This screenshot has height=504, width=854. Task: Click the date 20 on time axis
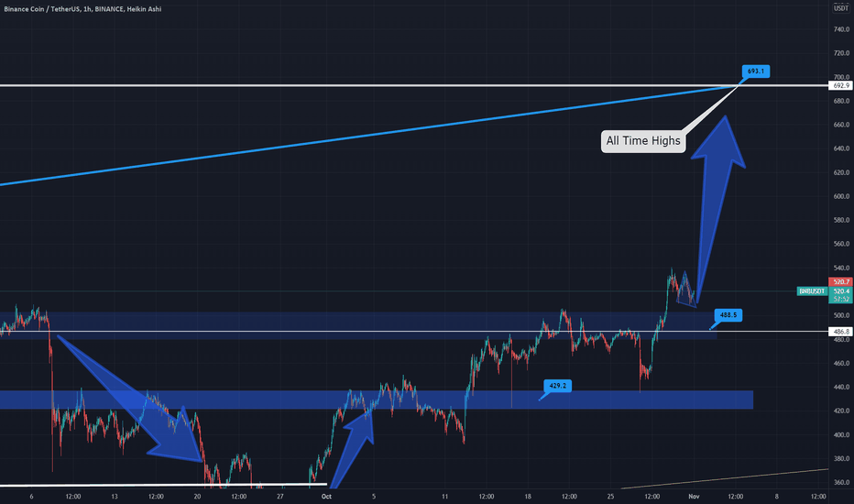pyautogui.click(x=197, y=497)
